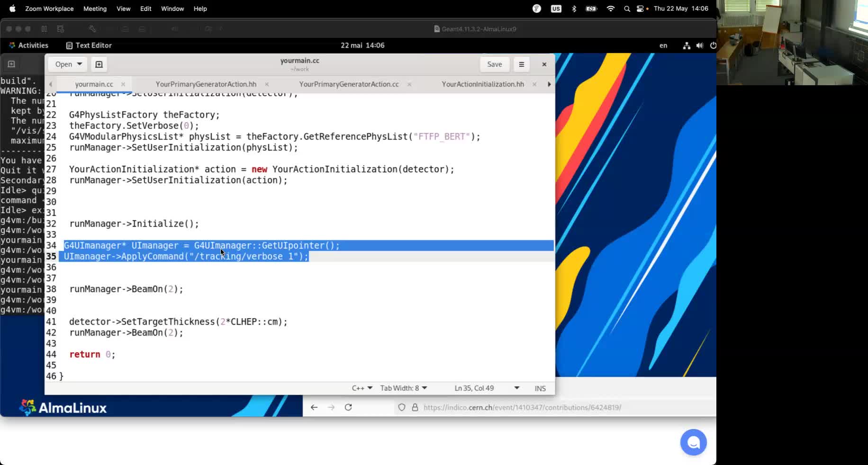Open the Meeting menu in the menu bar

(95, 9)
